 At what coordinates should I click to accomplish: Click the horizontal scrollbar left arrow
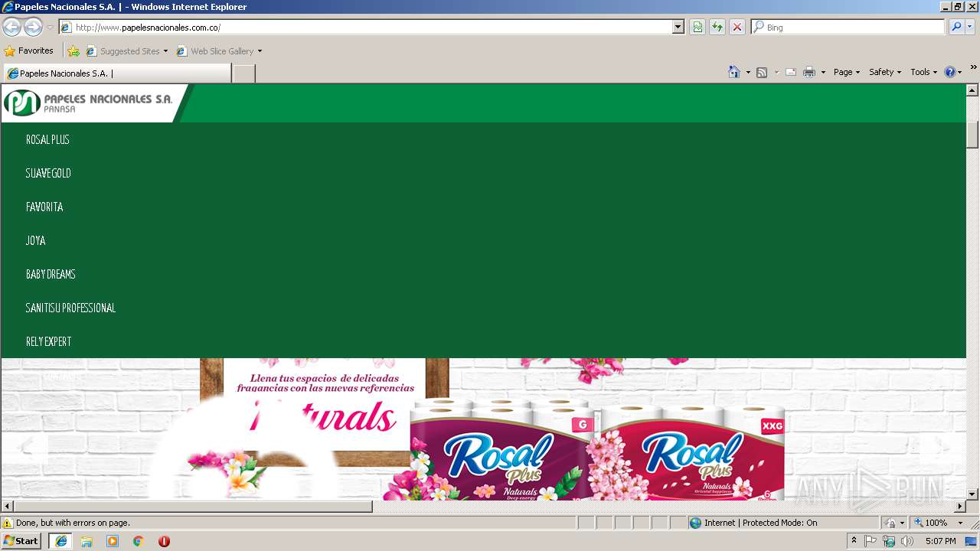8,507
